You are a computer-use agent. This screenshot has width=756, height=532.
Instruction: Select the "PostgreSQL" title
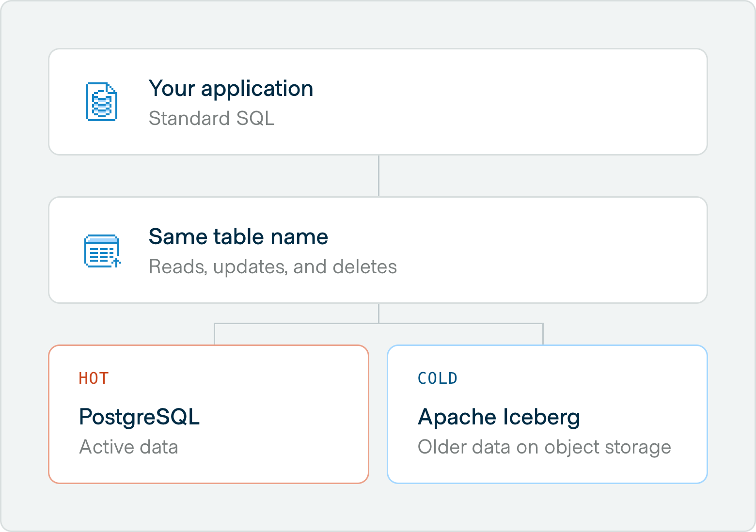(140, 417)
